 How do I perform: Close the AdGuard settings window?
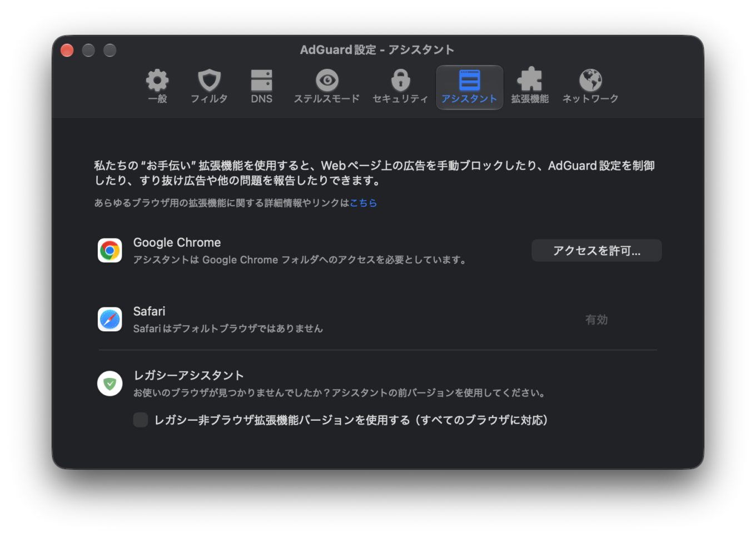[67, 51]
